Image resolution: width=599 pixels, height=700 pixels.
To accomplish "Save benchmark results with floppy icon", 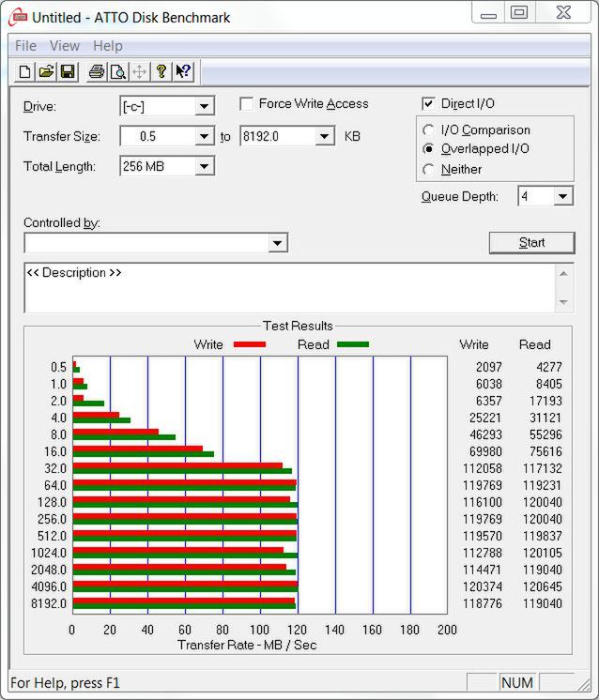I will pos(68,72).
